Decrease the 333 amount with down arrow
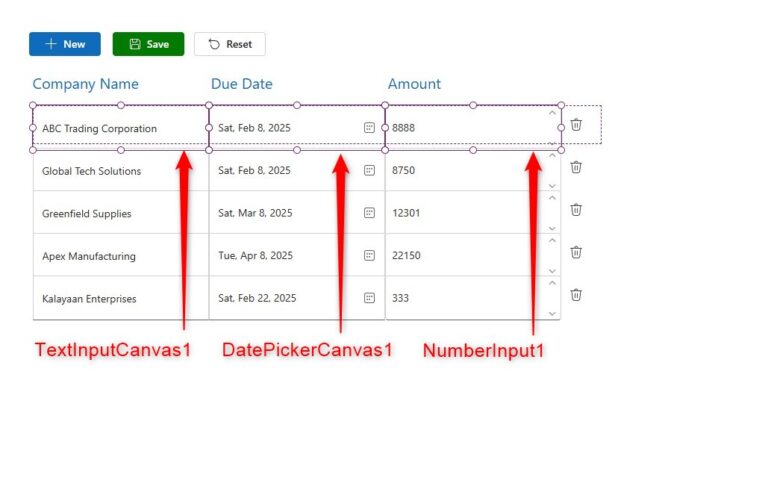Screen dimensions: 768x498 pyautogui.click(x=552, y=313)
